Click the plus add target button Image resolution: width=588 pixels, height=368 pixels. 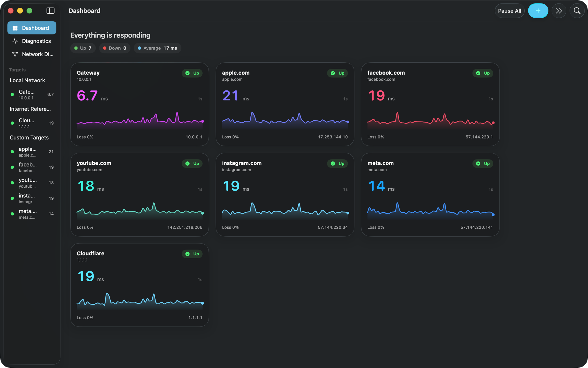(x=538, y=11)
